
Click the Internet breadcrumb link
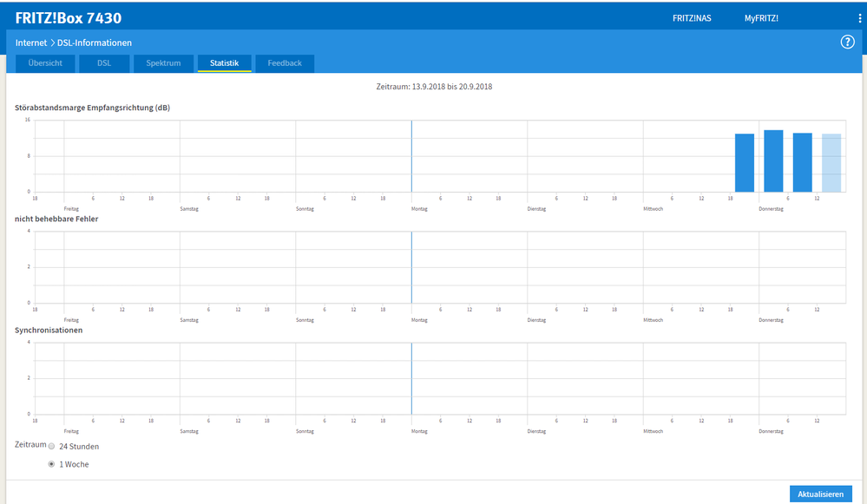pyautogui.click(x=31, y=43)
